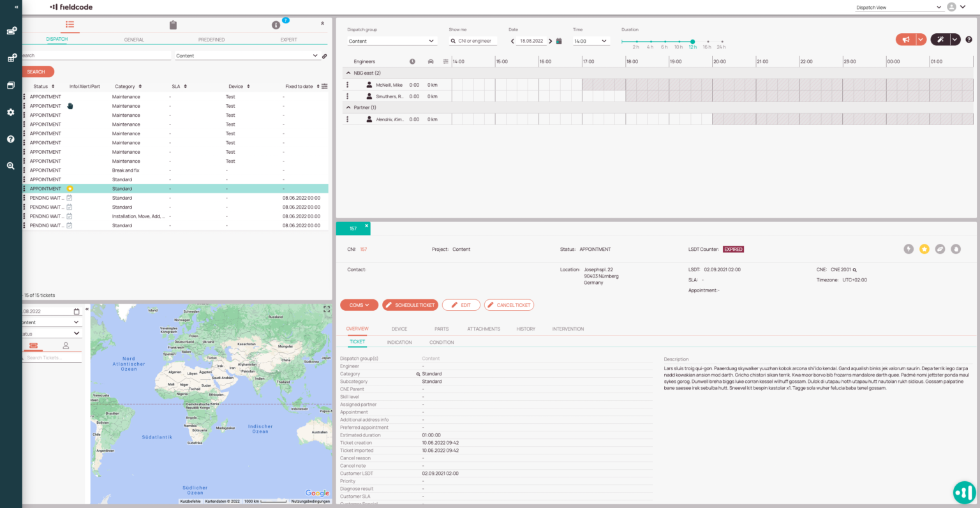Click the info icon with the notification badge
This screenshot has height=508, width=980.
tap(276, 25)
